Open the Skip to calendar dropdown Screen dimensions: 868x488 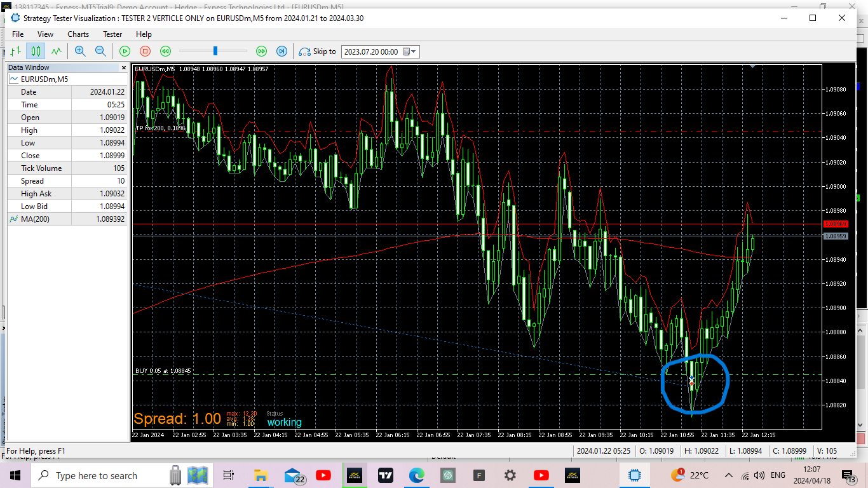pyautogui.click(x=411, y=51)
